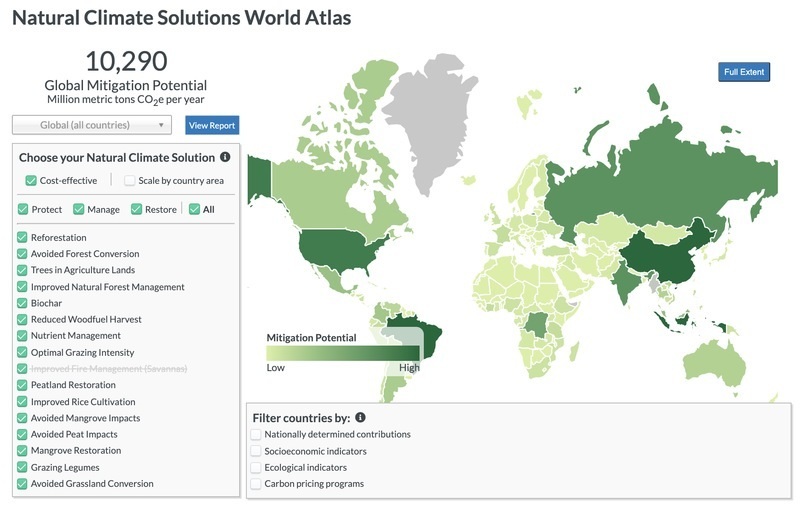Uncheck Avoided Forest Conversion

(x=22, y=253)
